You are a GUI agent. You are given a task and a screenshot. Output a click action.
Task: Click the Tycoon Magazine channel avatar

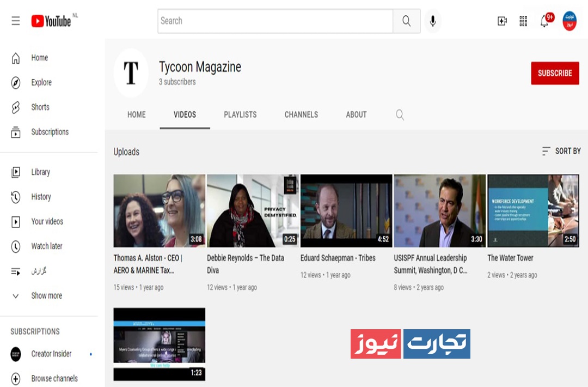click(x=131, y=73)
